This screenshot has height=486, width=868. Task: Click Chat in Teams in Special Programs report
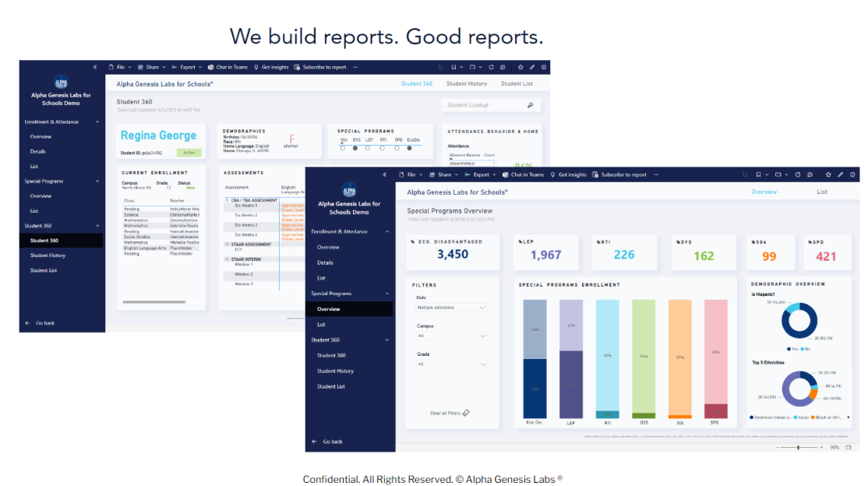pyautogui.click(x=523, y=174)
